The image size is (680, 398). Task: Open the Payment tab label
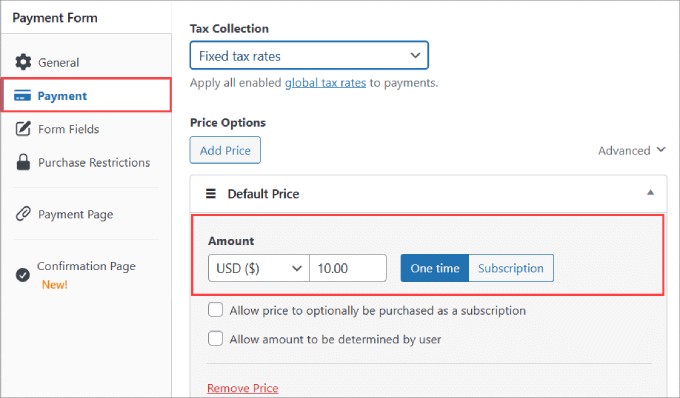(x=62, y=96)
